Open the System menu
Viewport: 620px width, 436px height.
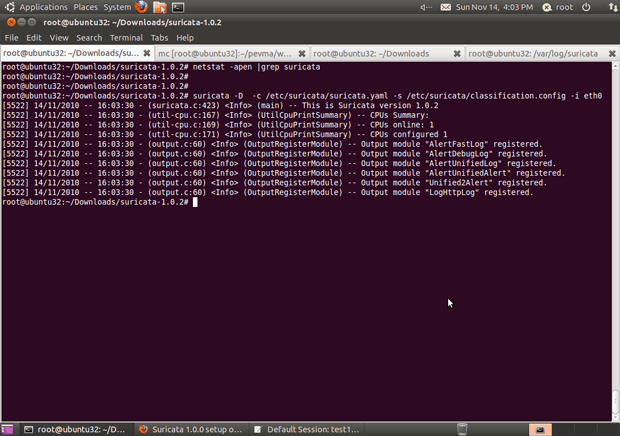click(117, 7)
